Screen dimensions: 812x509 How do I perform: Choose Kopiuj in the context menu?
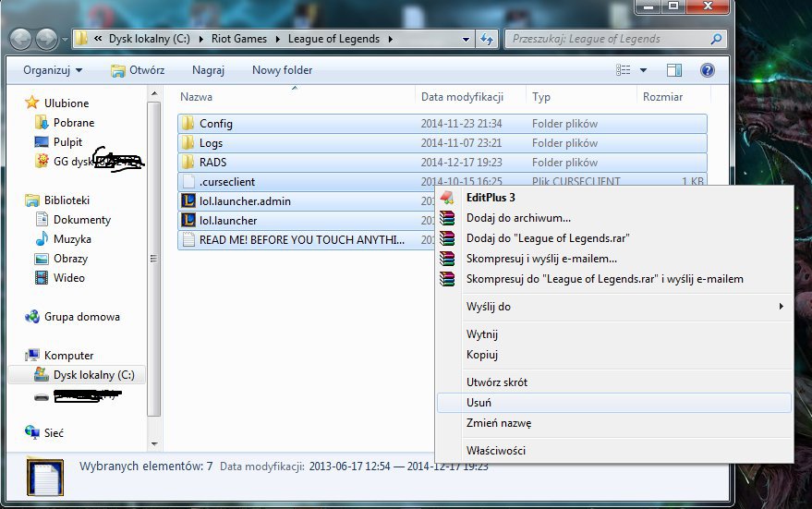click(614, 355)
